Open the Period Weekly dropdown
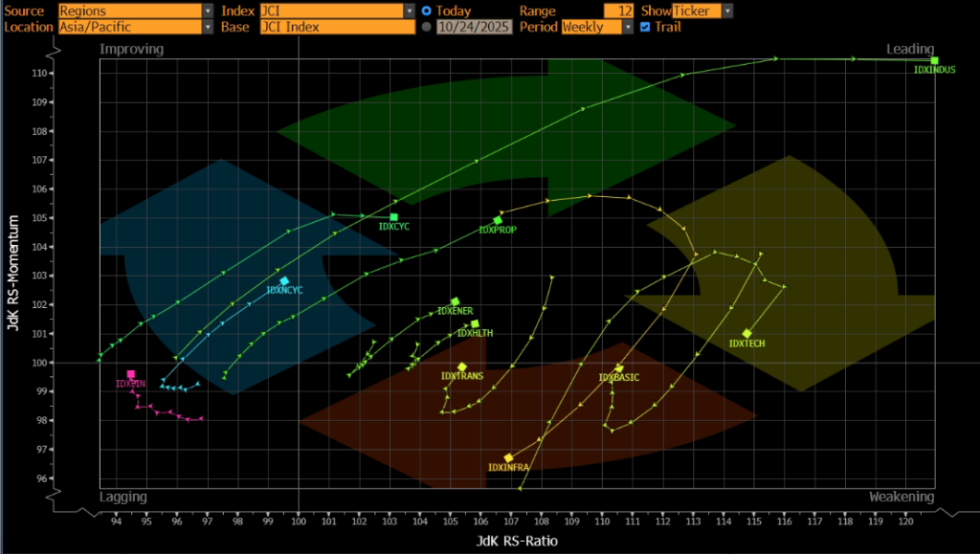Screen dimensions: 980x554 point(597,27)
